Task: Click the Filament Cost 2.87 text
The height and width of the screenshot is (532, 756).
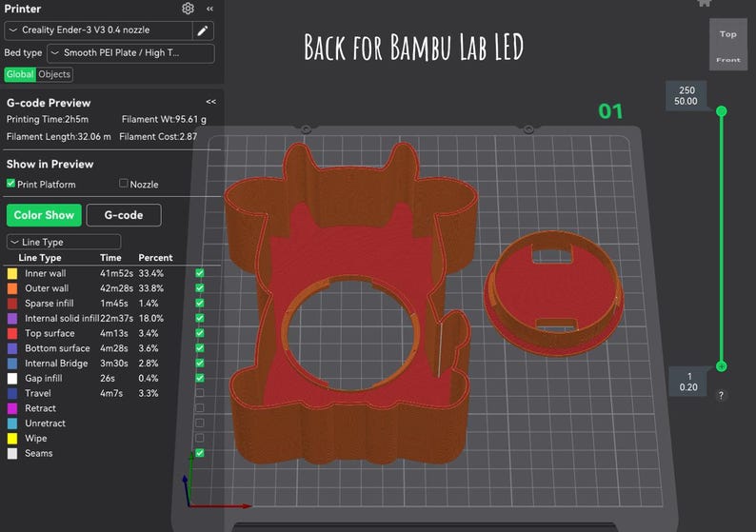Action: (158, 137)
